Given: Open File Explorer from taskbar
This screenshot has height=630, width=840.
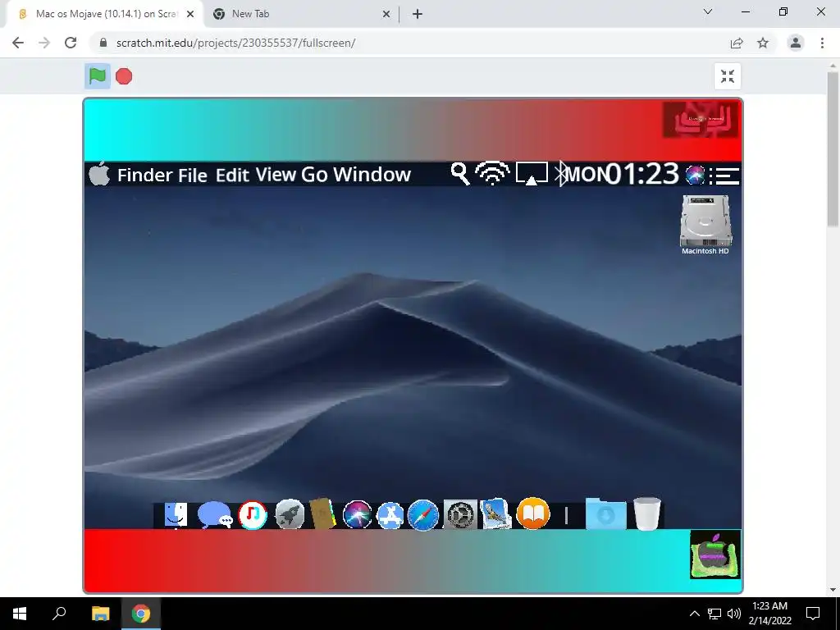Looking at the screenshot, I should coord(100,614).
